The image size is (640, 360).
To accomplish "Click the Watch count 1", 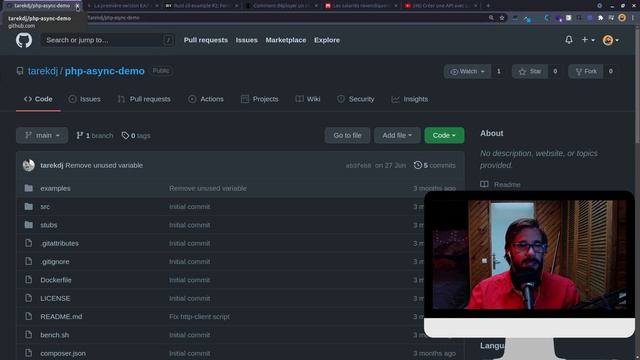I will click(x=498, y=71).
